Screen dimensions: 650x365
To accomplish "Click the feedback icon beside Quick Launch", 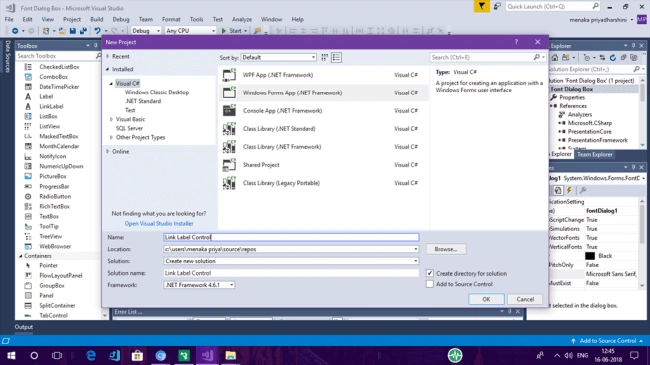I will pos(497,6).
